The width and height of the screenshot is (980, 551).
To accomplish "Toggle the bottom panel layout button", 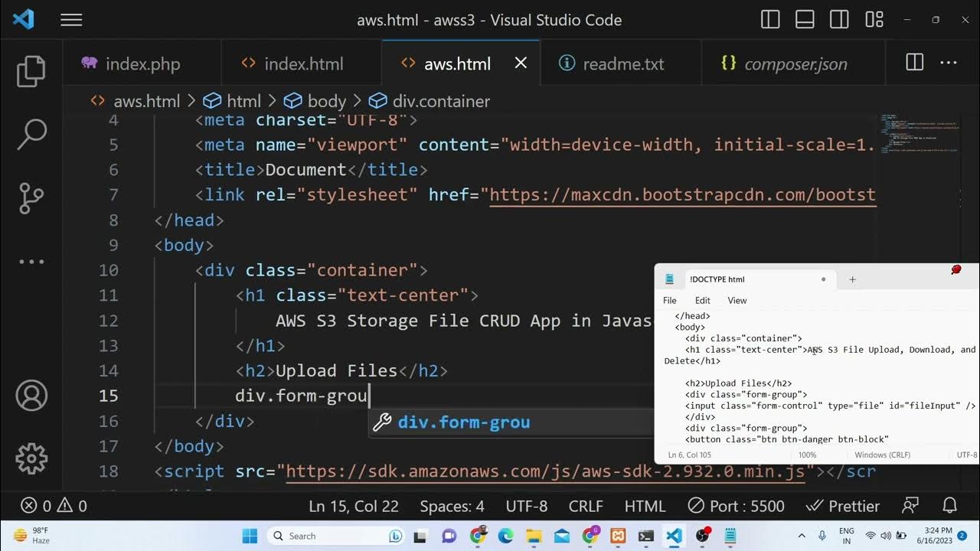I will [805, 20].
